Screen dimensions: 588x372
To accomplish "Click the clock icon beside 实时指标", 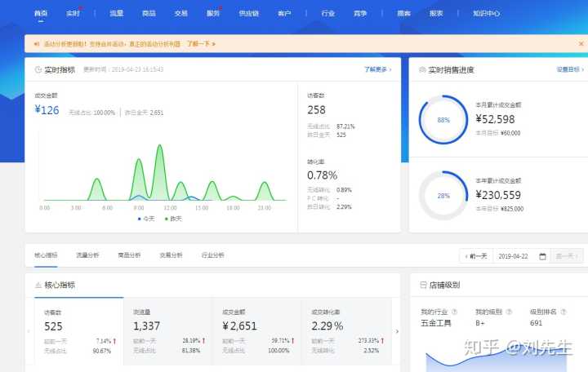I will pos(38,70).
